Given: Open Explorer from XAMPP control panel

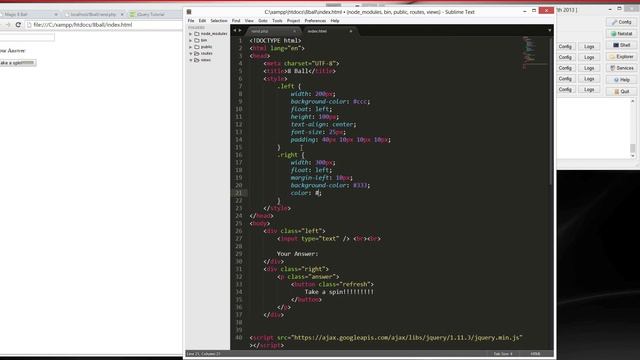Looking at the screenshot, I should [x=621, y=57].
